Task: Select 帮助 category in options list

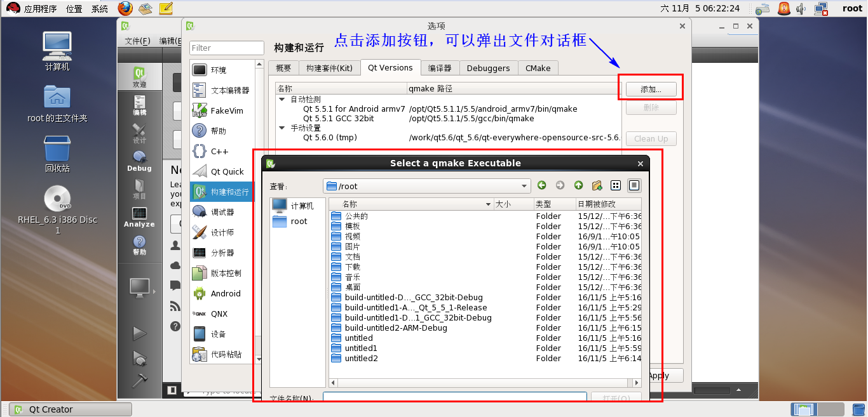Action: [x=222, y=131]
